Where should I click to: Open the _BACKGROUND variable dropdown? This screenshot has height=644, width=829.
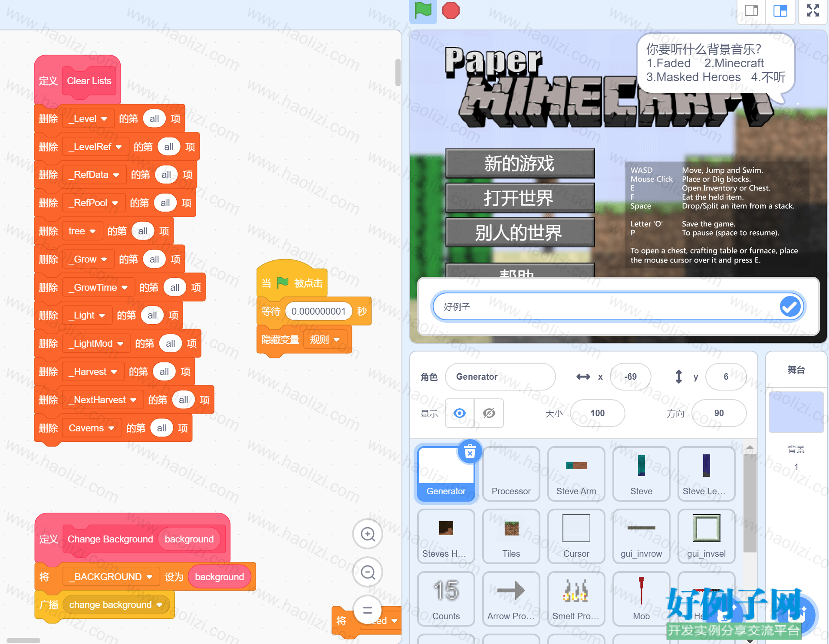tap(111, 577)
